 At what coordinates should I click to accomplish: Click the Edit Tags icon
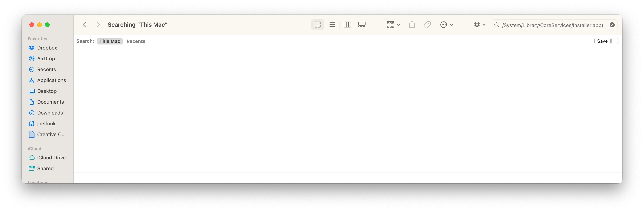(427, 25)
